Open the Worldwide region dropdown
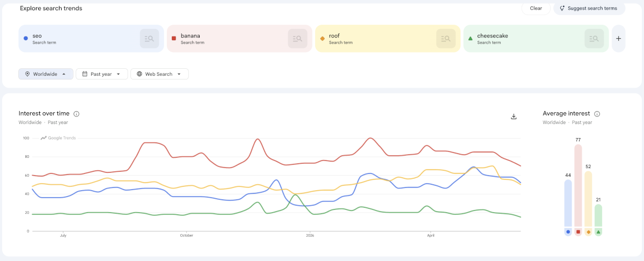The width and height of the screenshot is (644, 261). pyautogui.click(x=46, y=74)
